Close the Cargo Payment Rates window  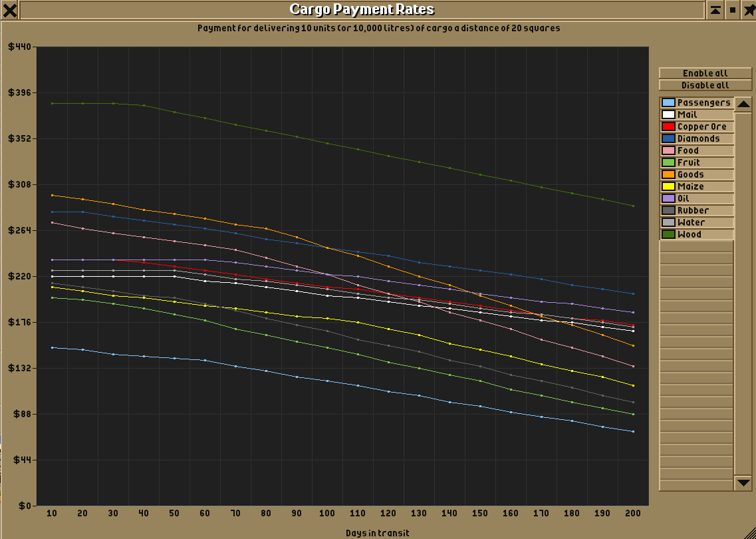10,10
